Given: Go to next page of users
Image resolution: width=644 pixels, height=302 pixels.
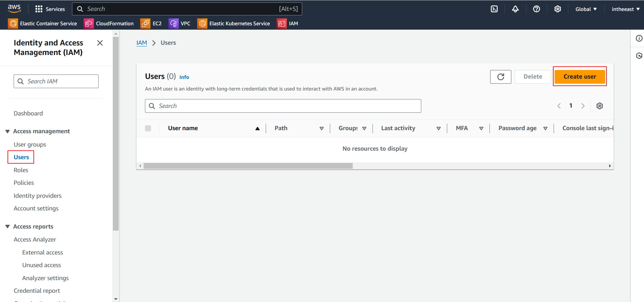Looking at the screenshot, I should tap(583, 106).
